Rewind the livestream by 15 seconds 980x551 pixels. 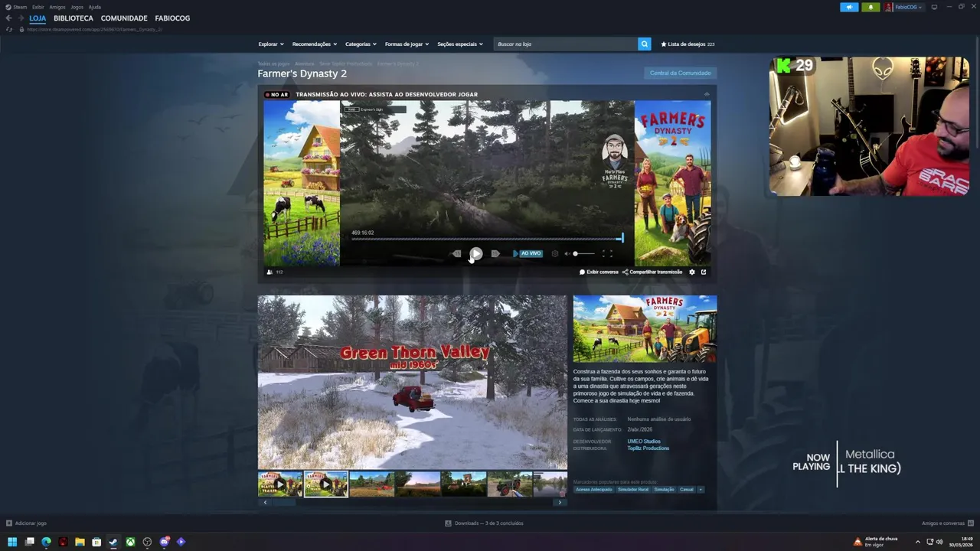[x=456, y=253]
